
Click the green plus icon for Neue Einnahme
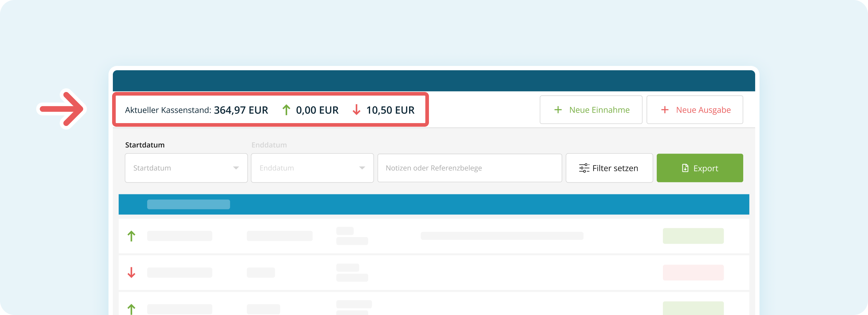point(558,110)
